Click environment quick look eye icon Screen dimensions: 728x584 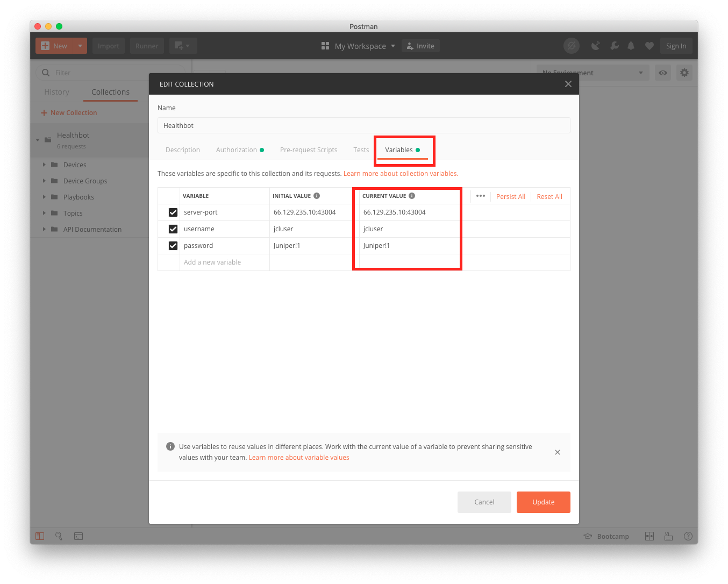pyautogui.click(x=663, y=73)
